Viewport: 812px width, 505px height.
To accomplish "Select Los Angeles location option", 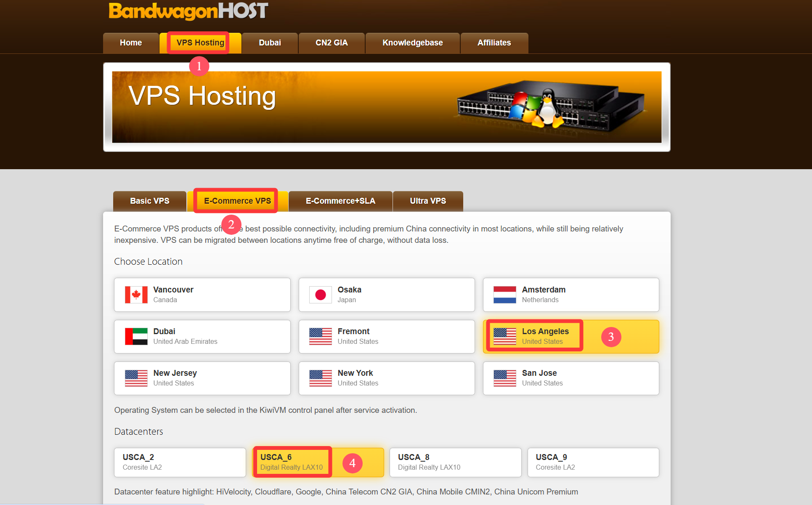I will pyautogui.click(x=571, y=336).
